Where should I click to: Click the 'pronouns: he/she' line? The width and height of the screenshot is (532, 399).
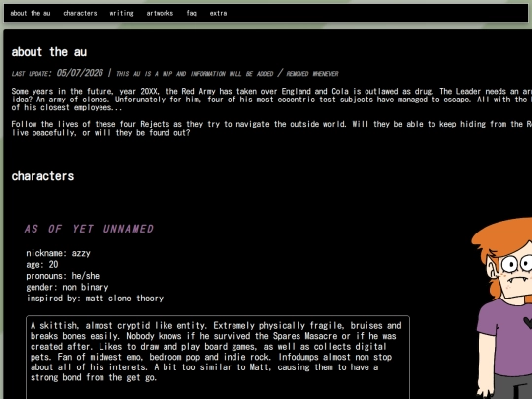[x=63, y=276]
